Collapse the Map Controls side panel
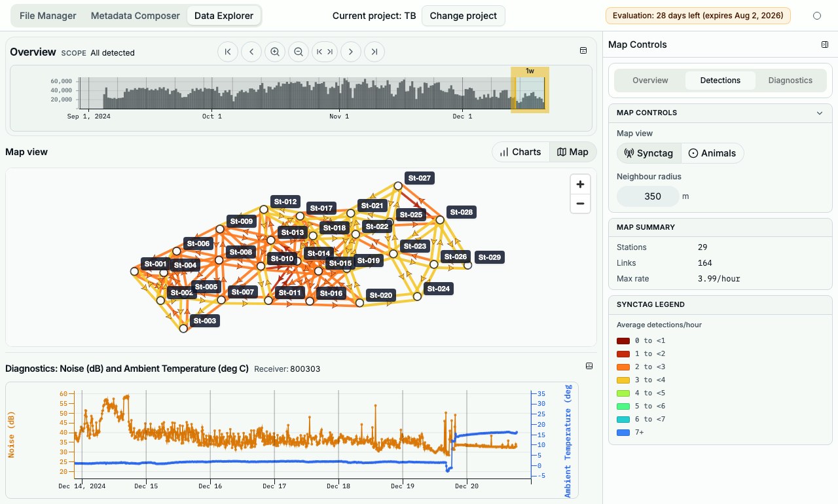Screen dimensions: 838x504 [825, 45]
